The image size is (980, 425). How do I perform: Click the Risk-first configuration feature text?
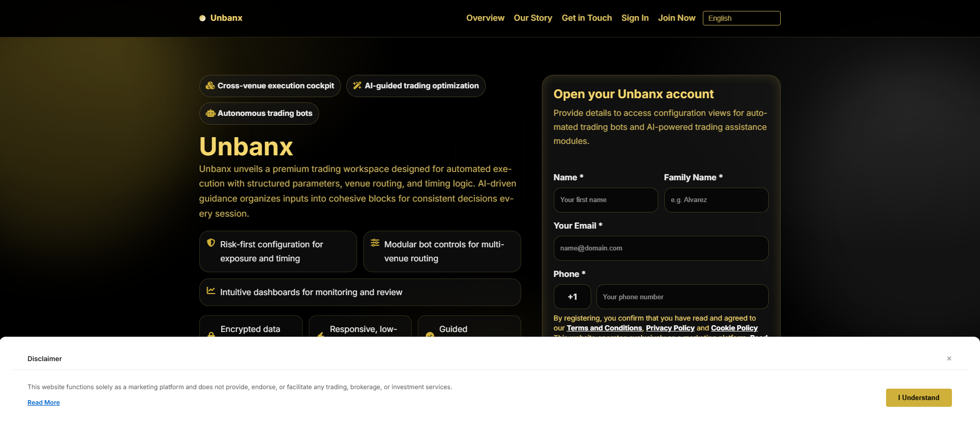point(271,251)
